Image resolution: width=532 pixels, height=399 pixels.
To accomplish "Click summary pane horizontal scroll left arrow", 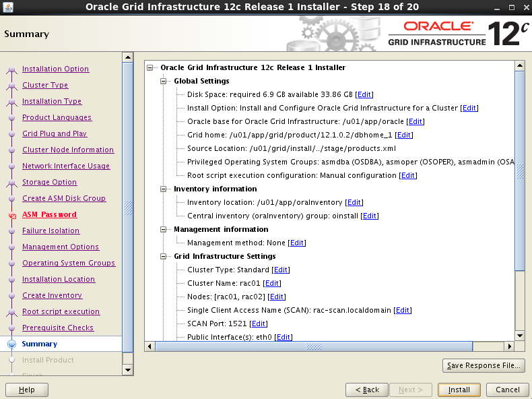I will click(x=149, y=346).
